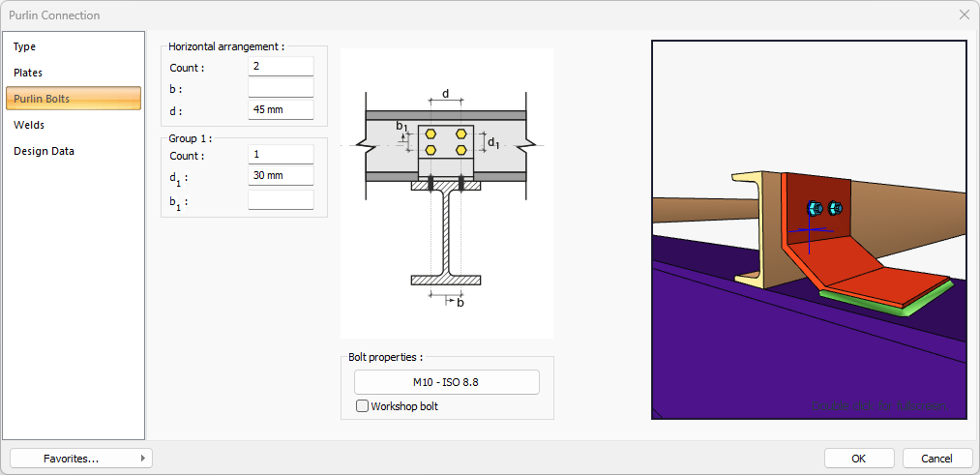
Task: Click the blue bolts in 3D preview
Action: tap(823, 208)
